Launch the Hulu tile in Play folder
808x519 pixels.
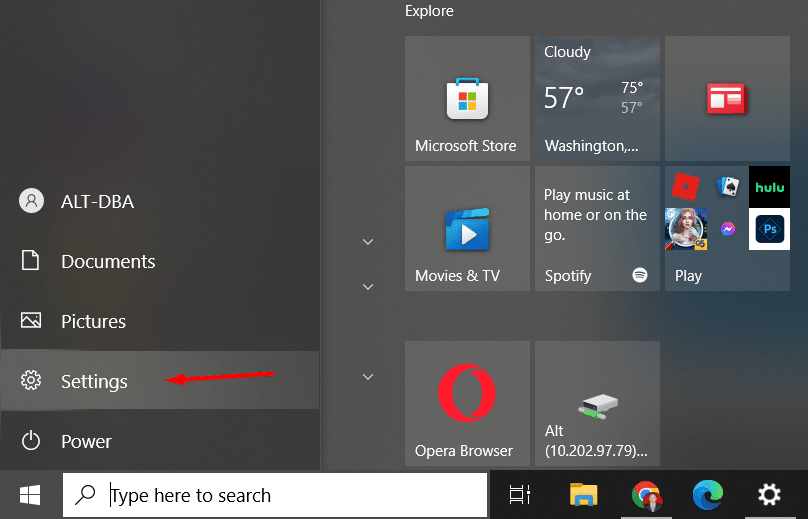(x=769, y=187)
